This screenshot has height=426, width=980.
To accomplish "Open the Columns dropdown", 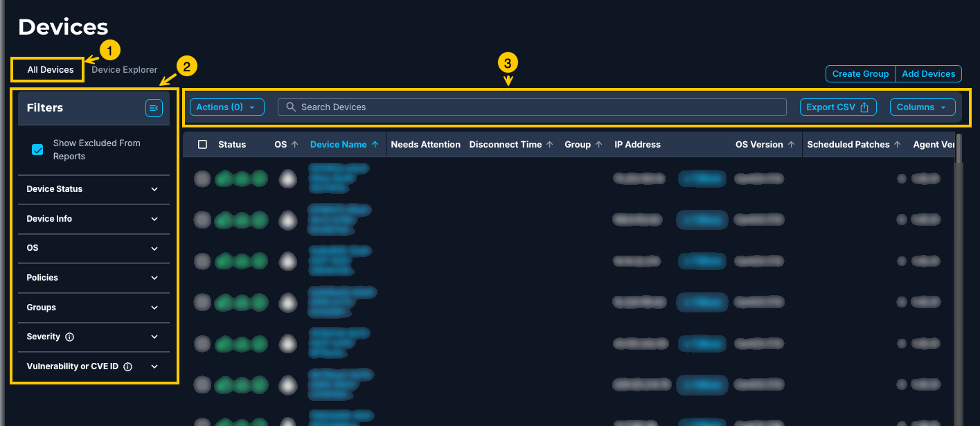I will coord(922,107).
